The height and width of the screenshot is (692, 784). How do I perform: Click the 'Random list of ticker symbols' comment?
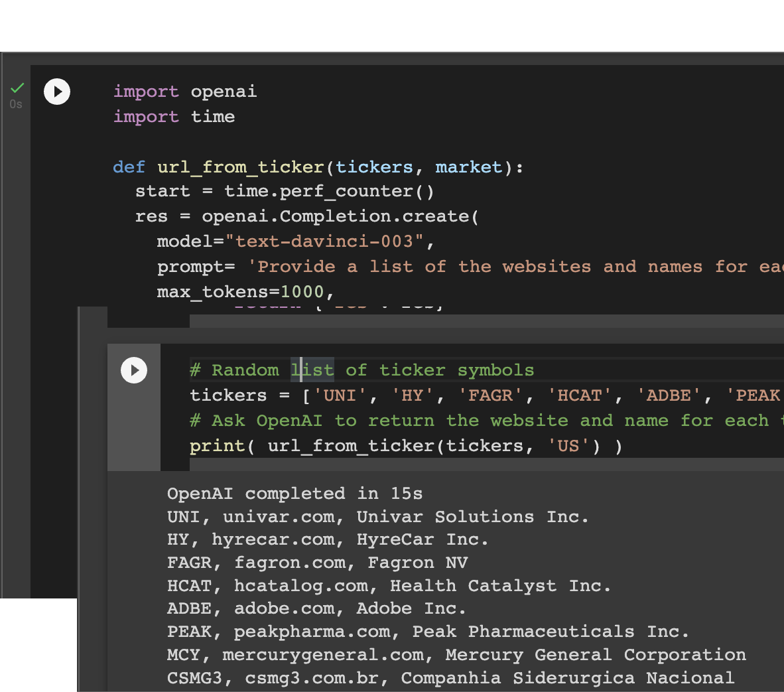coord(361,370)
